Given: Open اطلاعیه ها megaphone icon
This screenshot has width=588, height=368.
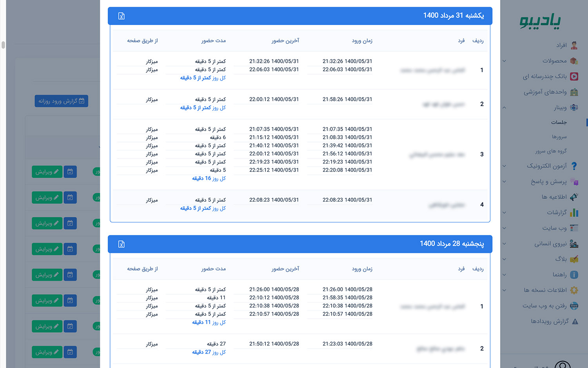Looking at the screenshot, I should [574, 197].
